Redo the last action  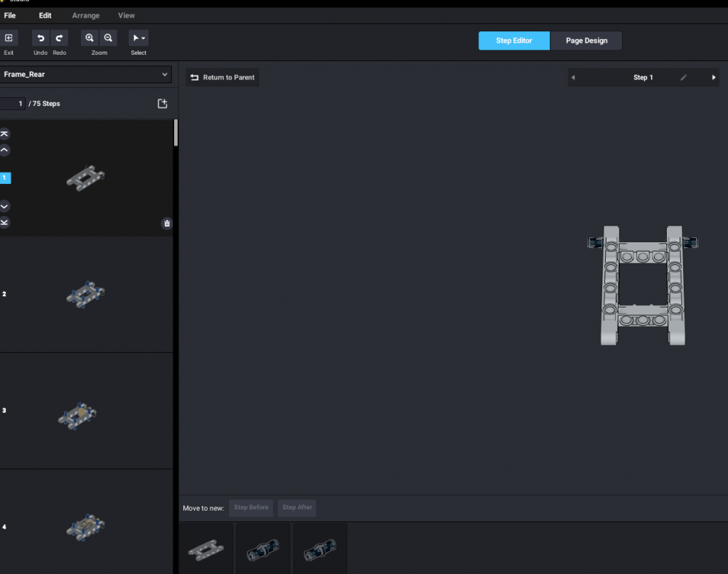click(60, 38)
